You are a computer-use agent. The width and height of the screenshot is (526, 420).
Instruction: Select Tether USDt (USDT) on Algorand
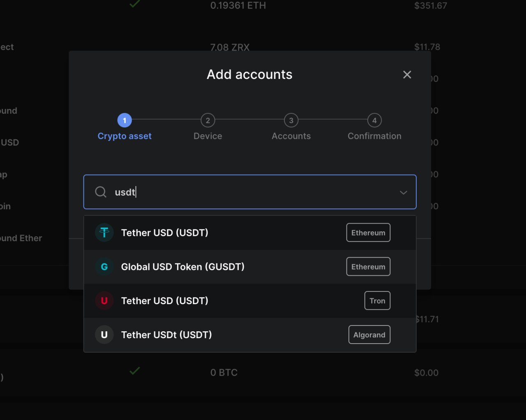250,335
